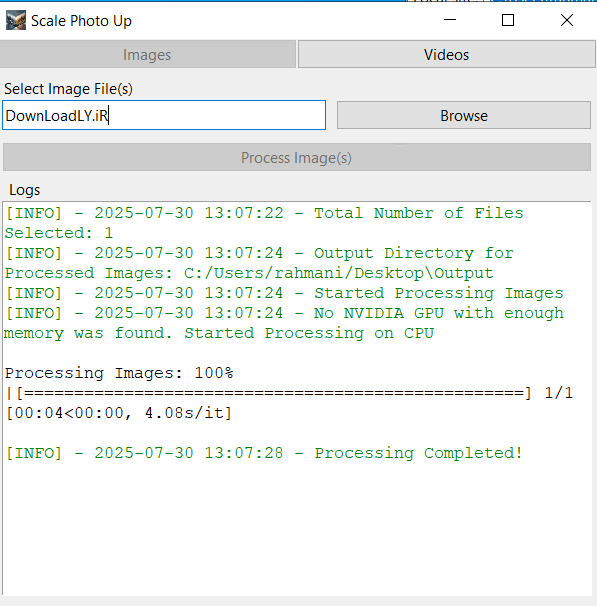Click the Logs heading label
The image size is (597, 606).
click(24, 190)
